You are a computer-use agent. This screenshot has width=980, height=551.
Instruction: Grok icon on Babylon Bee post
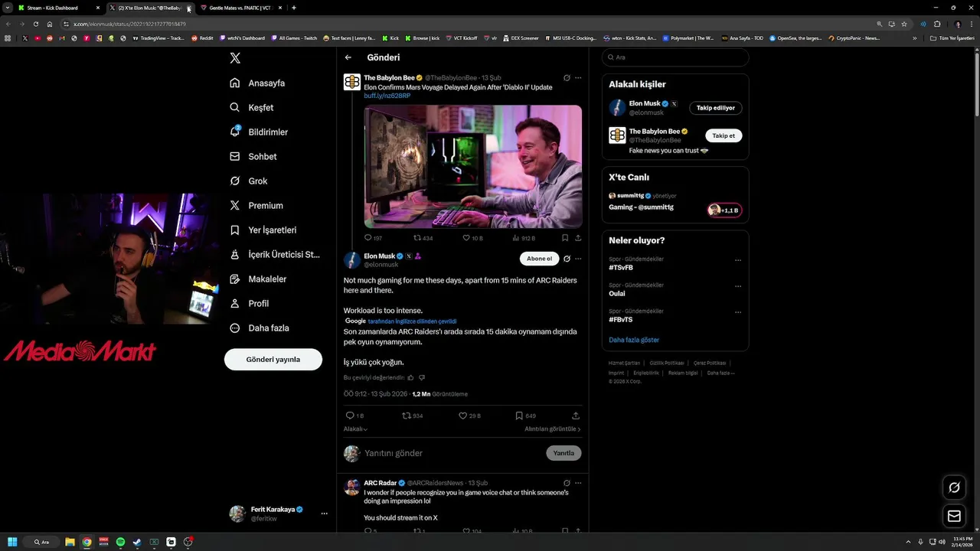tap(567, 77)
